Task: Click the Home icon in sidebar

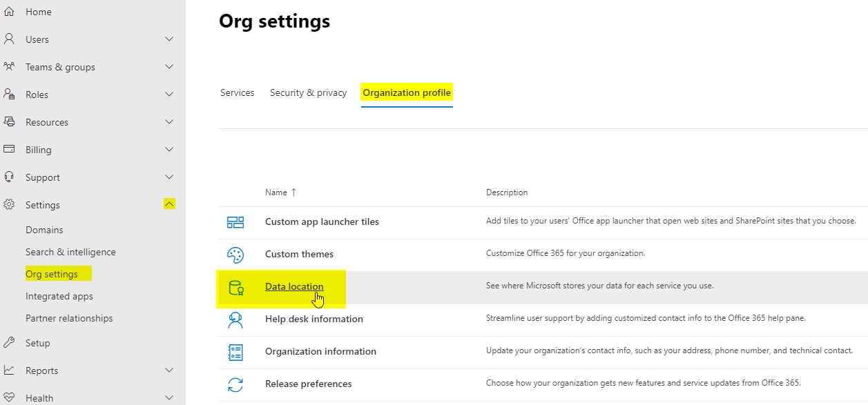Action: (9, 12)
